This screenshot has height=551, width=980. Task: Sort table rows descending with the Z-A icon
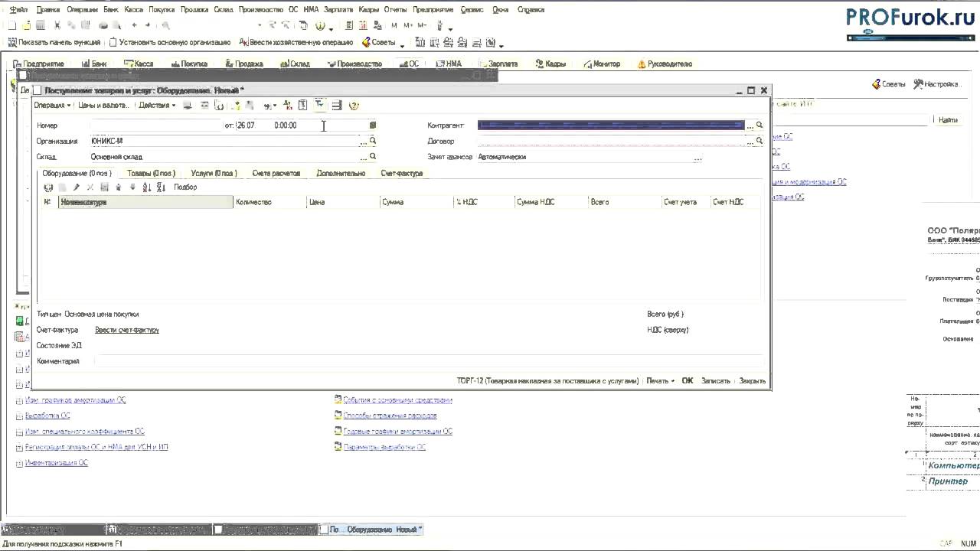161,187
